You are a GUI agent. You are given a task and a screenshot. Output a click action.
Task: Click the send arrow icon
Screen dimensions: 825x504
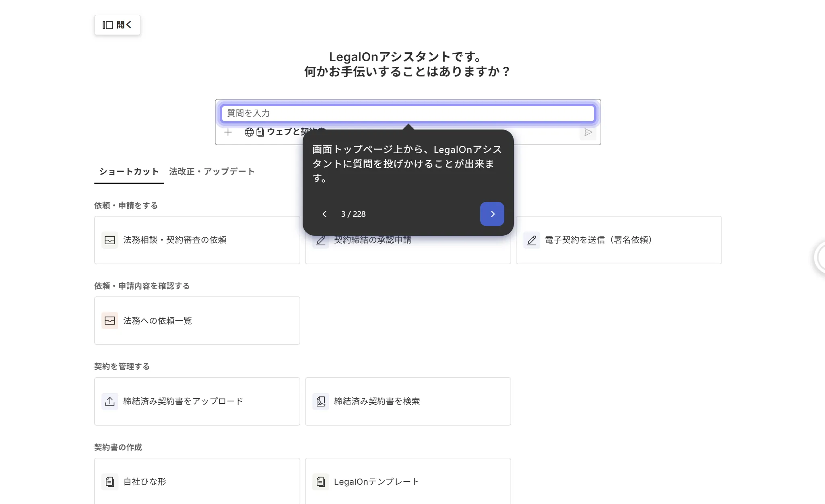pyautogui.click(x=588, y=132)
